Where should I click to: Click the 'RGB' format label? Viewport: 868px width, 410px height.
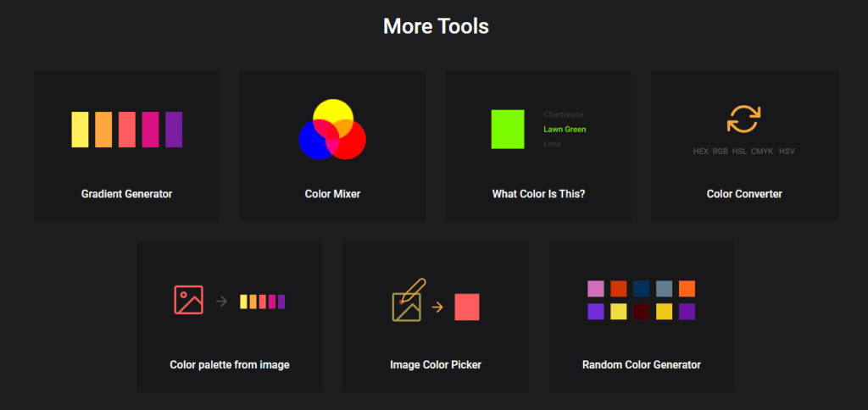click(721, 151)
